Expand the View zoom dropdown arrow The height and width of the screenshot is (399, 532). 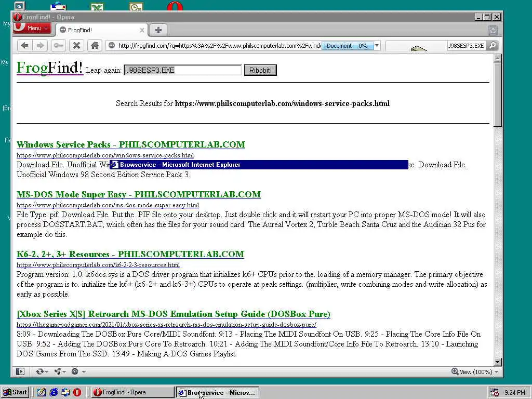(497, 372)
